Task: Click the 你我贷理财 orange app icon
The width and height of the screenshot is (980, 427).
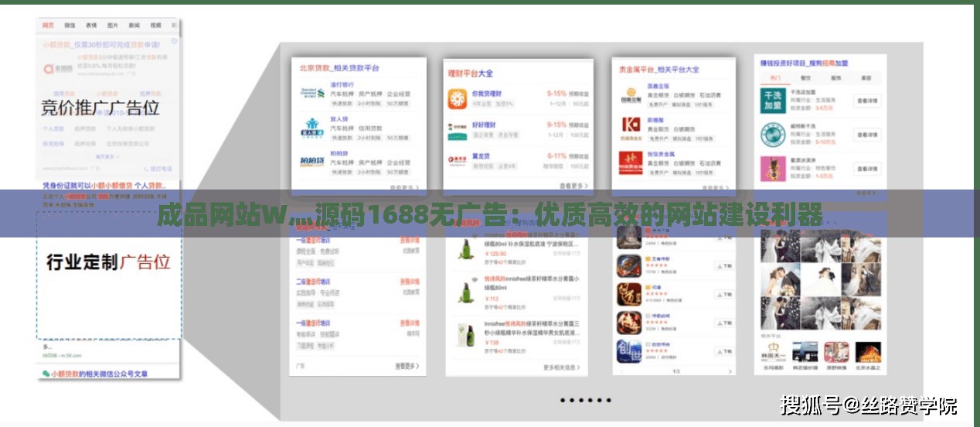Action: click(458, 98)
